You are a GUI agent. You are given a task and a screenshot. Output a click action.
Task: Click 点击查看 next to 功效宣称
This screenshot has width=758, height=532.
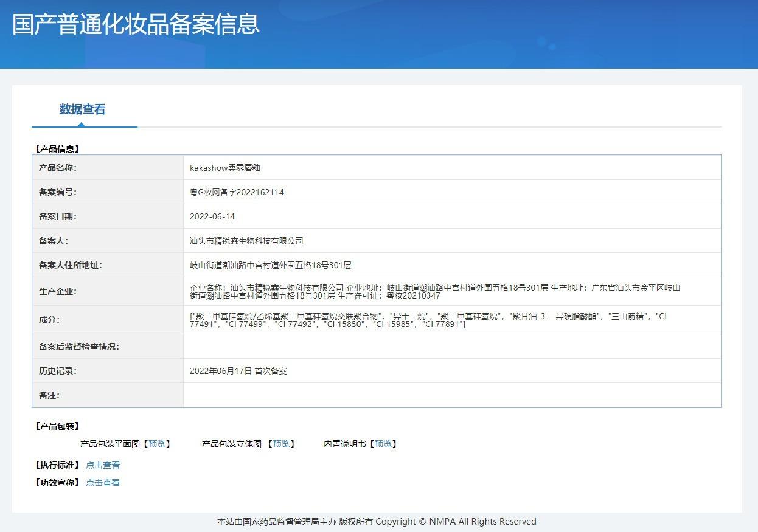(x=103, y=483)
